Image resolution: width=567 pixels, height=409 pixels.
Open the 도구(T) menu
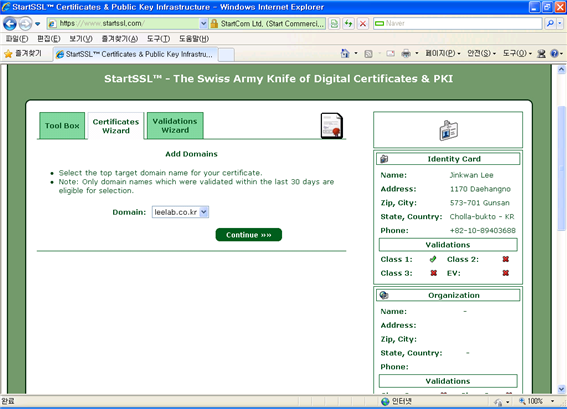coord(158,39)
